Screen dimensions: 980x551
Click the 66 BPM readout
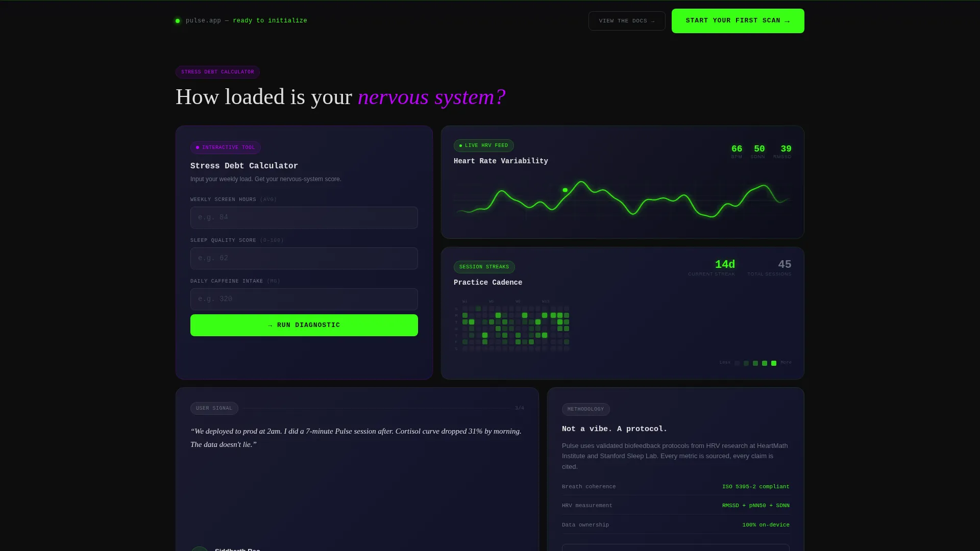[x=737, y=152]
